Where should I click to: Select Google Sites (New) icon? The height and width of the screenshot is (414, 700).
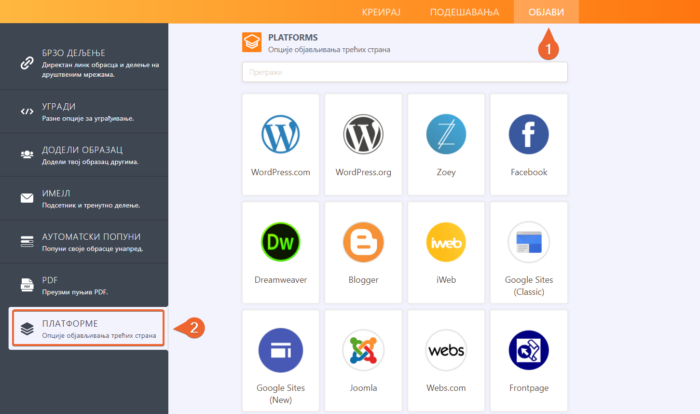[280, 350]
